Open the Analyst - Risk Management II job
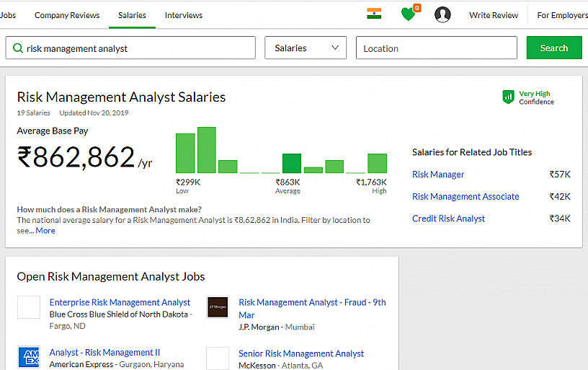The image size is (588, 370). tap(104, 353)
